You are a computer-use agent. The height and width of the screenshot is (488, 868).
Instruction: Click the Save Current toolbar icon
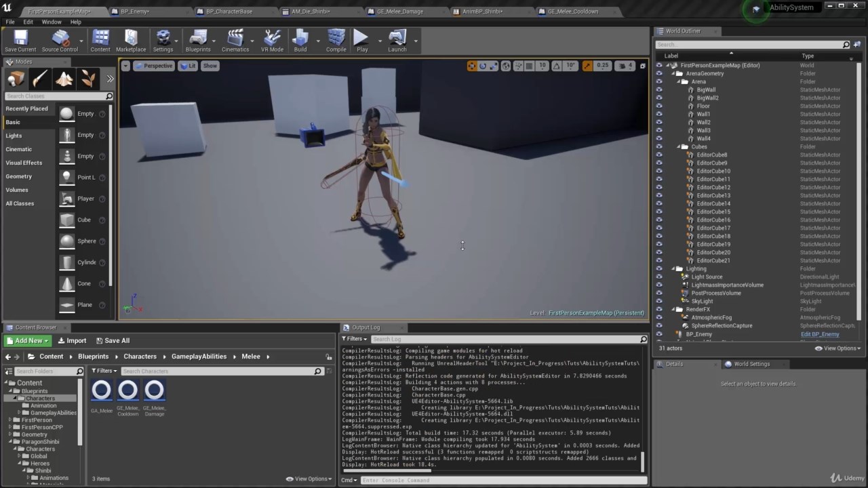click(x=20, y=40)
